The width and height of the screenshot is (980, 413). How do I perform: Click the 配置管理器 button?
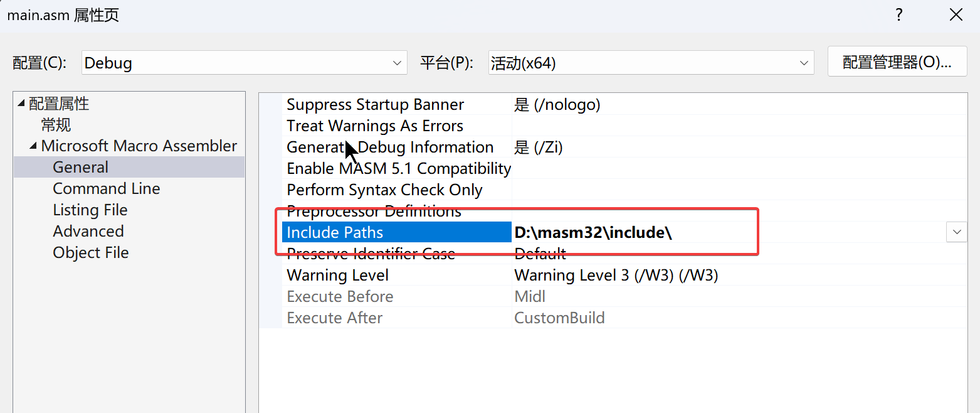pyautogui.click(x=897, y=62)
